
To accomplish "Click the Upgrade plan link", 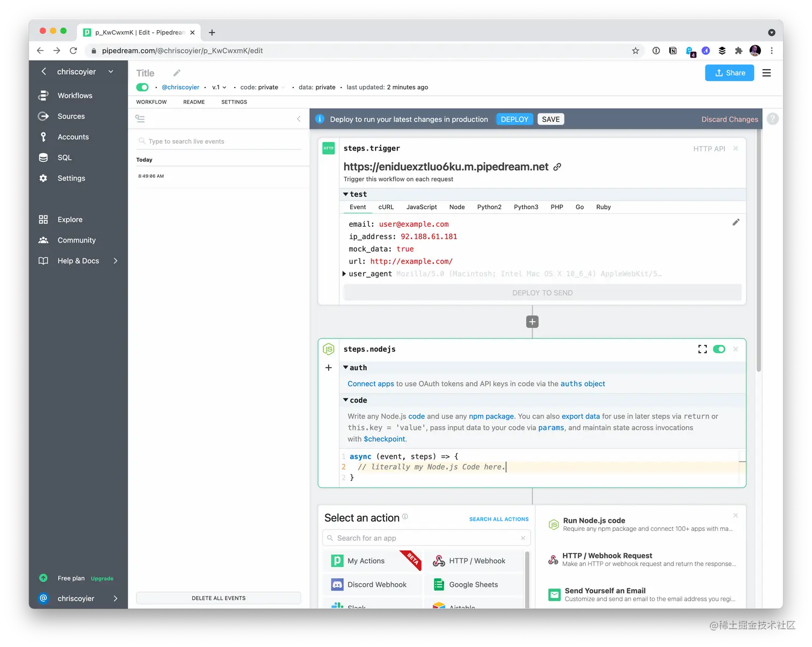I will coord(102,579).
